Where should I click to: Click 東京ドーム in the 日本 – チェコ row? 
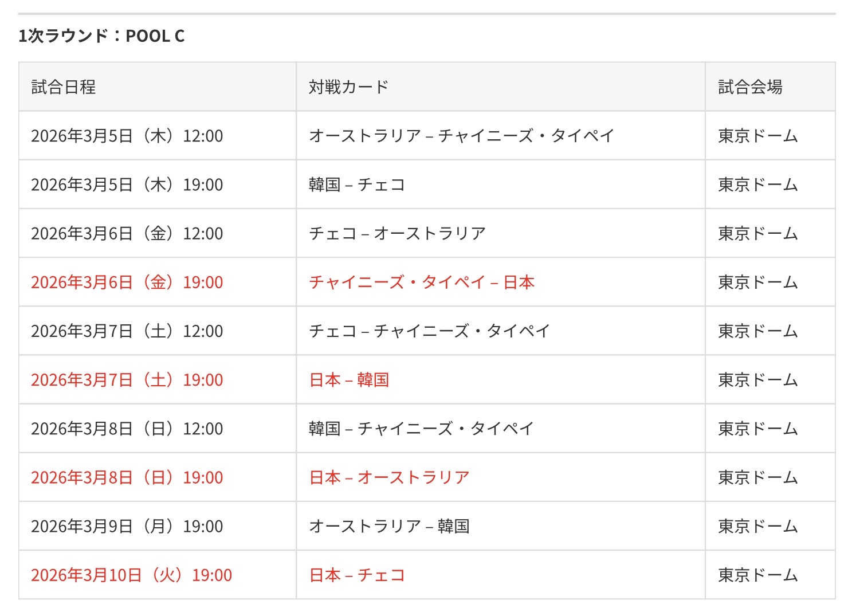click(757, 575)
